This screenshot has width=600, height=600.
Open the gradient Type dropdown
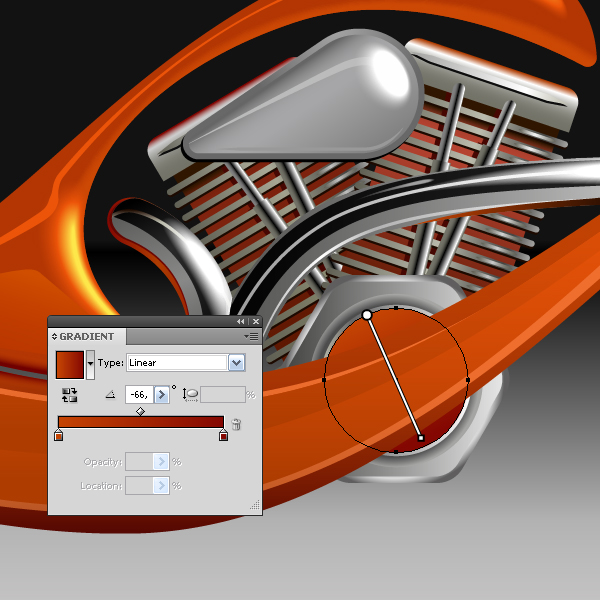[236, 363]
